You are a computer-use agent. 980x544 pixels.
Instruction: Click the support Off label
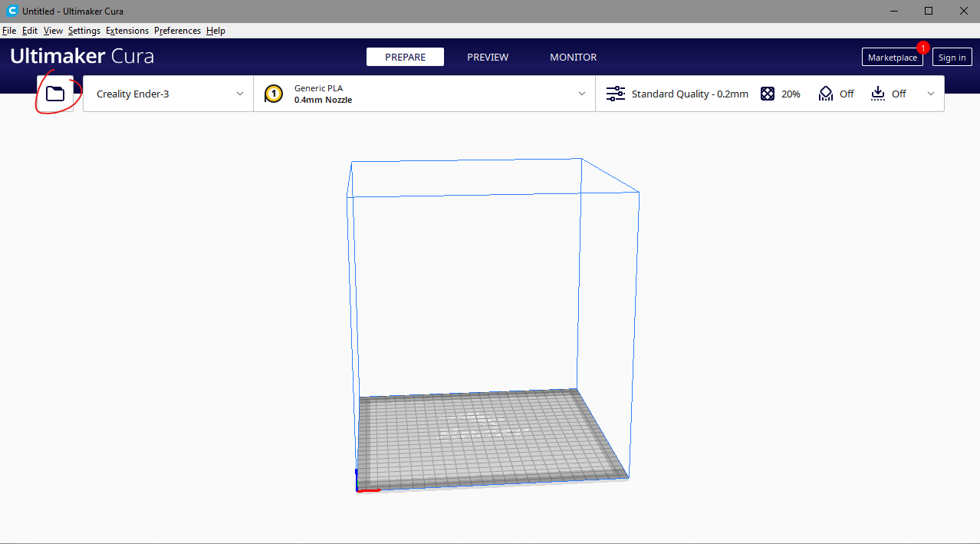[847, 94]
